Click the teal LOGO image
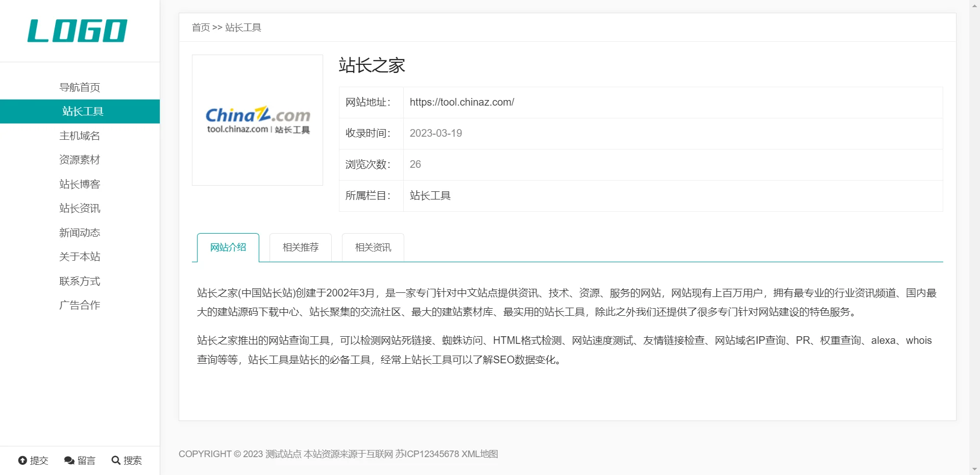Image resolution: width=980 pixels, height=475 pixels. 77,31
